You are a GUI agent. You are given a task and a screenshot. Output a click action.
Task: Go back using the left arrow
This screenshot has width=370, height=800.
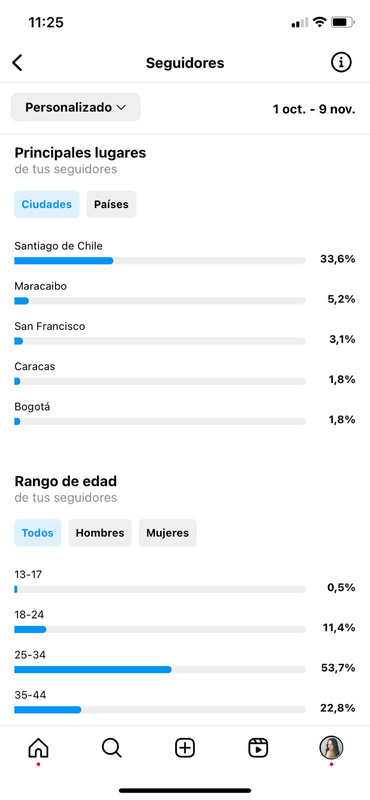pyautogui.click(x=17, y=63)
